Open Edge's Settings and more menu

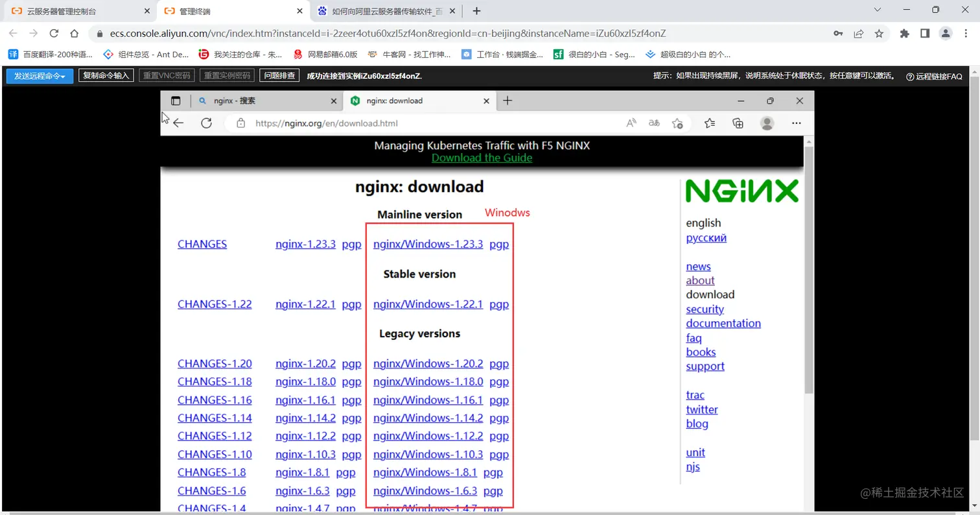[x=798, y=123]
